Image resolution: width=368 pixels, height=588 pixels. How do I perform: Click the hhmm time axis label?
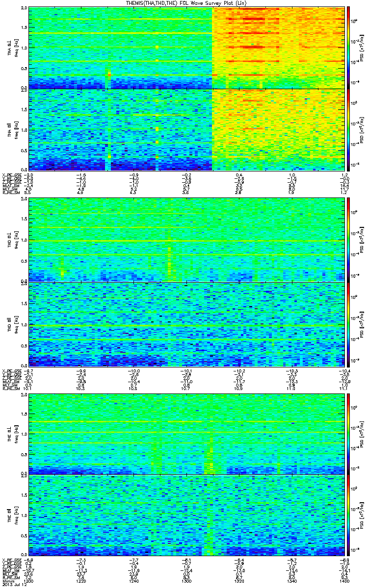[7, 581]
